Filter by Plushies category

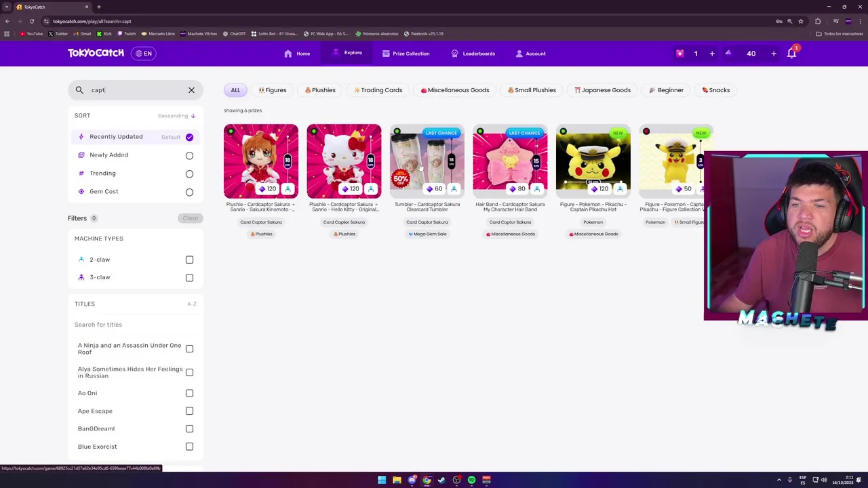click(x=320, y=90)
